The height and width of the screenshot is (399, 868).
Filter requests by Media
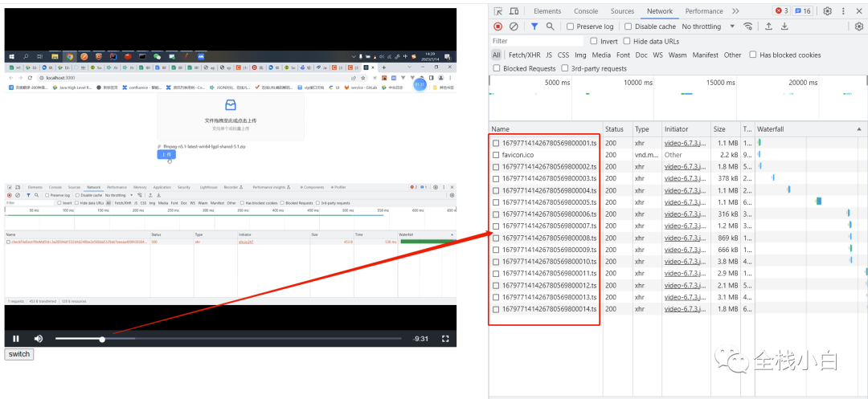[x=601, y=55]
